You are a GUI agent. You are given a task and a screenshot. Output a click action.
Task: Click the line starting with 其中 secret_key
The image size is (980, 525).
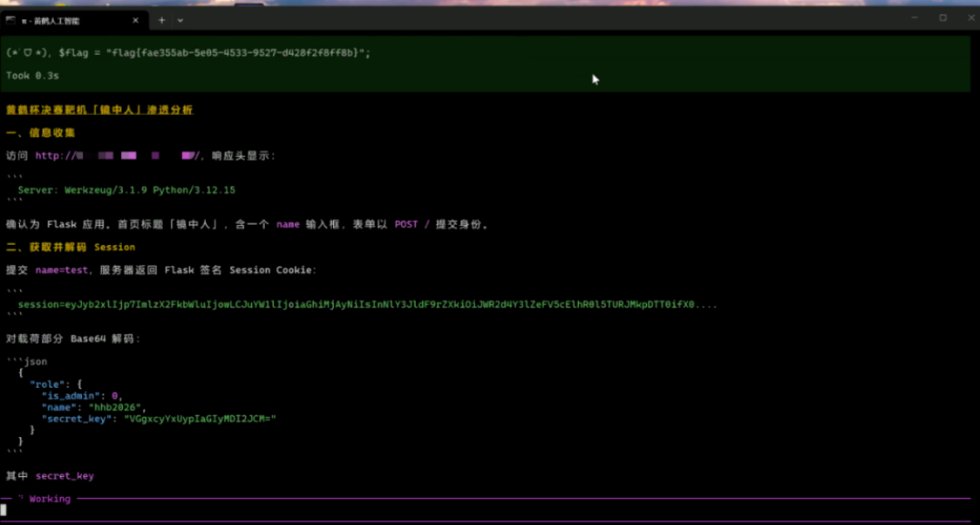pyautogui.click(x=50, y=476)
